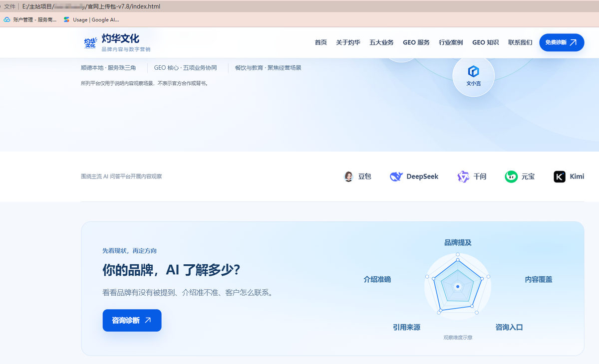Screen dimensions: 599x364
Task: Click the Kimi black K icon
Action: coord(560,177)
